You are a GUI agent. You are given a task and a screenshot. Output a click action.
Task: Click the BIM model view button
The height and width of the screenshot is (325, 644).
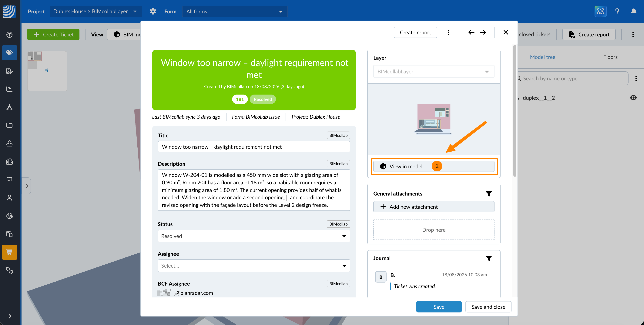[124, 35]
